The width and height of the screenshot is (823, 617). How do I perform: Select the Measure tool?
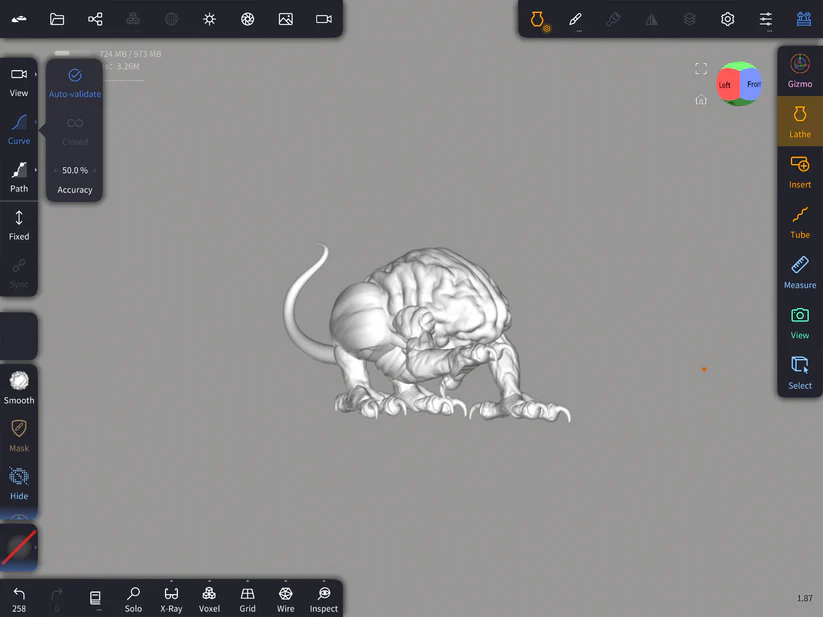(800, 273)
